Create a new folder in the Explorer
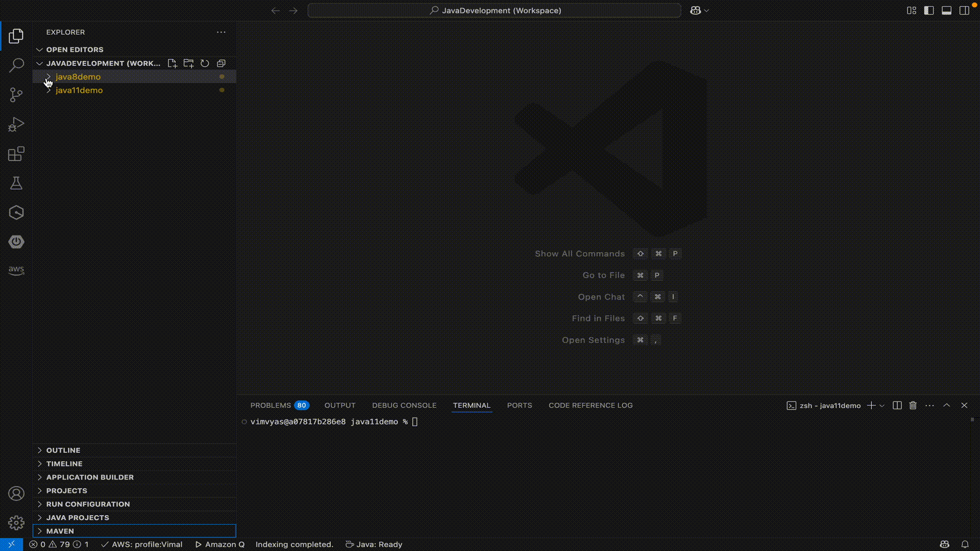Screen dimensions: 980x551 [x=188, y=63]
